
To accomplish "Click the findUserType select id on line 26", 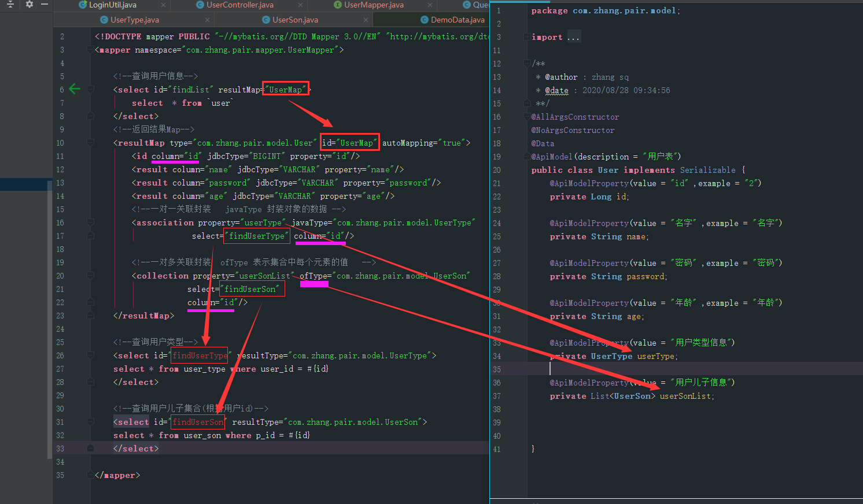I will 200,355.
